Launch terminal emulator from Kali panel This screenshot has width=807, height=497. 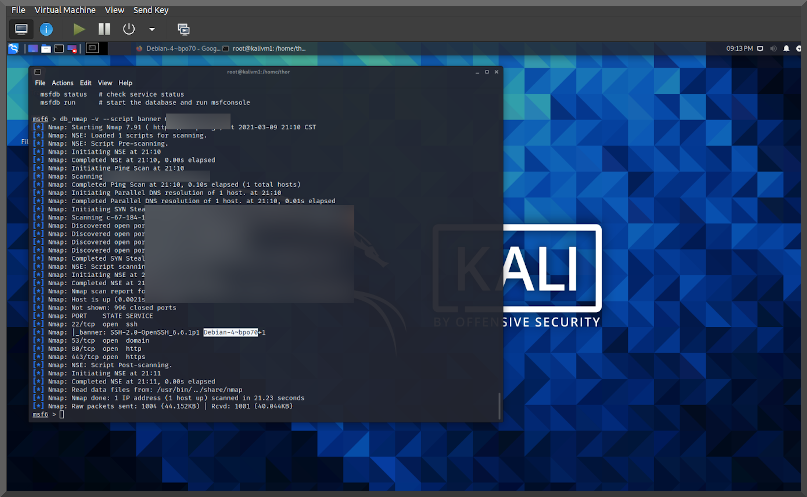point(59,48)
